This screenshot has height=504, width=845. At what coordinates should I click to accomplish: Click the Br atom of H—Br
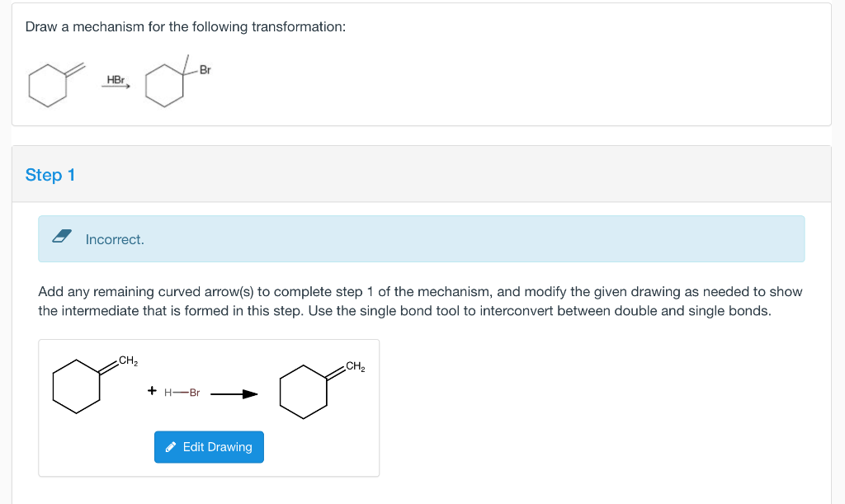tap(195, 393)
